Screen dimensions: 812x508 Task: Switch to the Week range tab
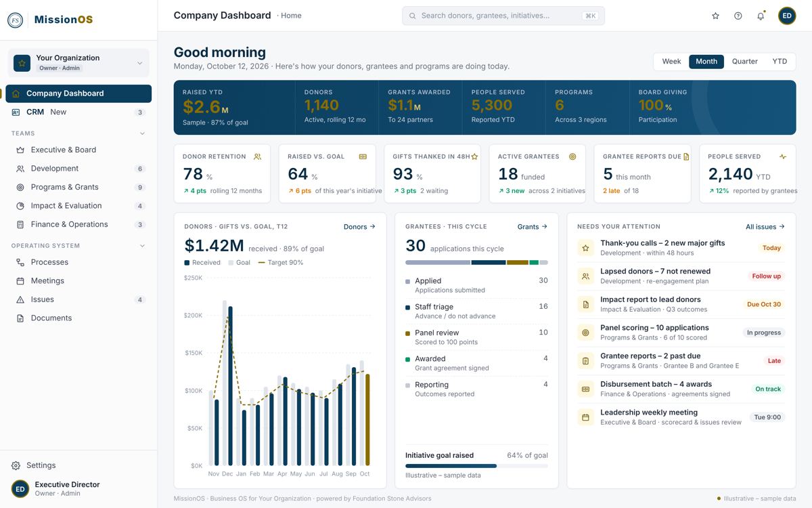point(671,62)
